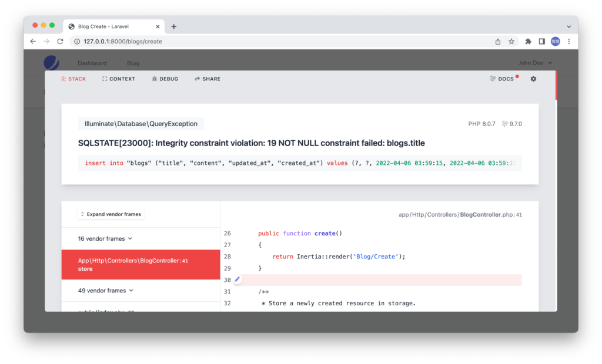Select the BlogController store stack frame

(141, 264)
